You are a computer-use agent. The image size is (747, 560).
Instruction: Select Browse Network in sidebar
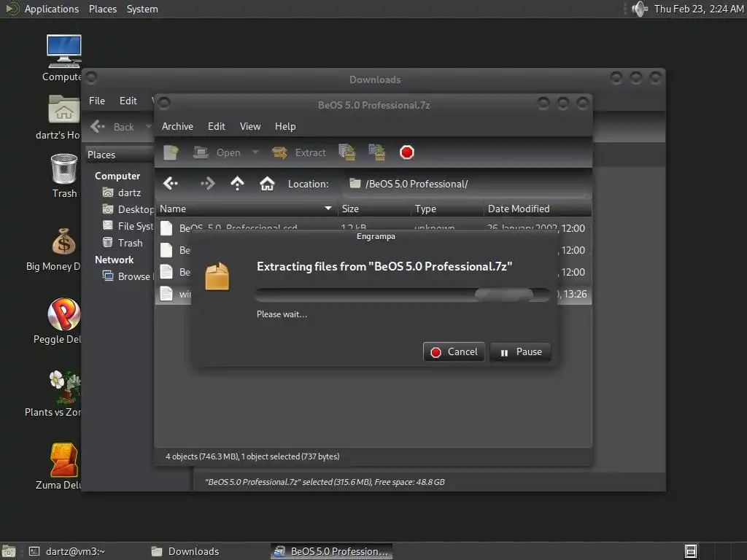[x=128, y=276]
